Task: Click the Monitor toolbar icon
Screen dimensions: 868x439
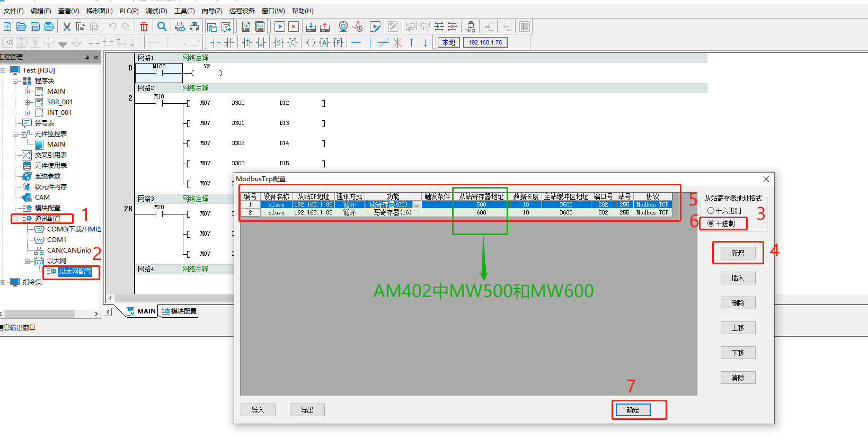Action: [343, 26]
